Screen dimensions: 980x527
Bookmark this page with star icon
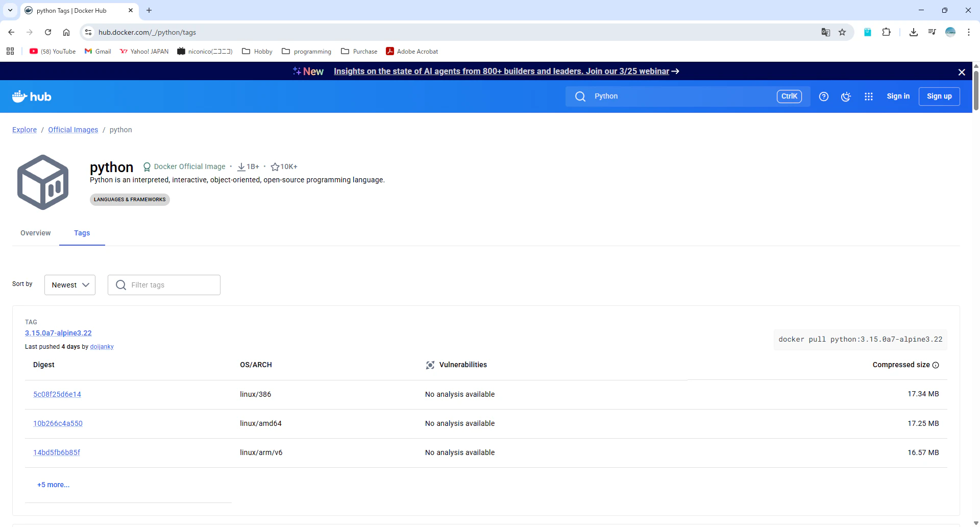[842, 32]
